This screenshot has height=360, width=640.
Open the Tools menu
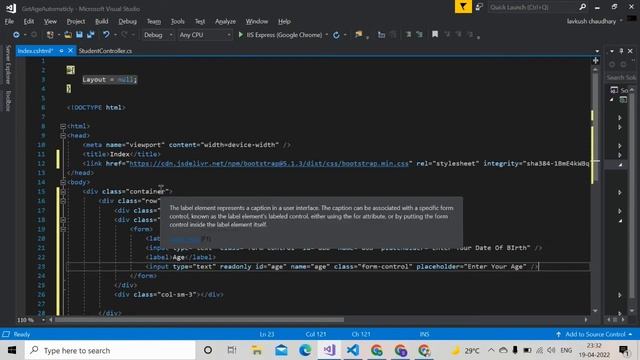(x=178, y=21)
